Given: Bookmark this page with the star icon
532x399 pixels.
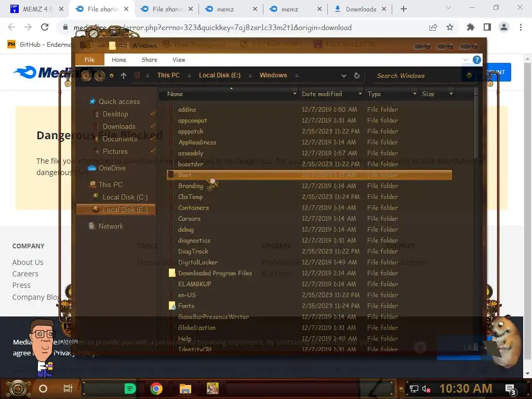Looking at the screenshot, I should [x=450, y=27].
